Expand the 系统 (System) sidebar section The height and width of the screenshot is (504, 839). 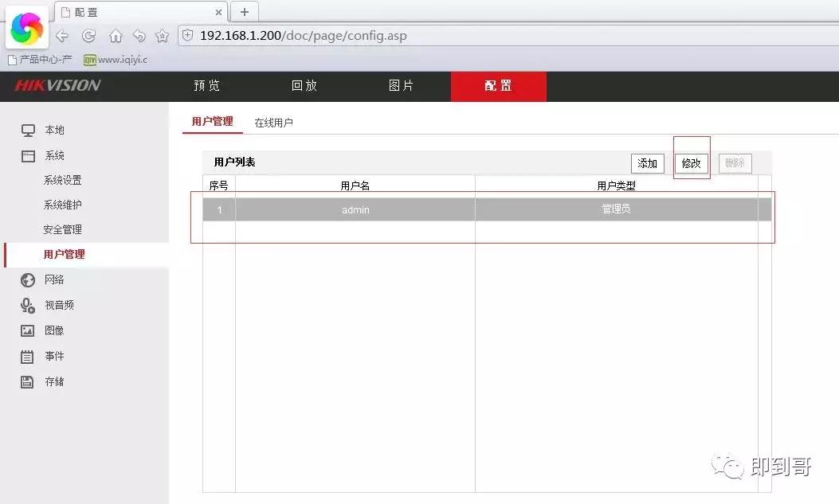tap(53, 155)
